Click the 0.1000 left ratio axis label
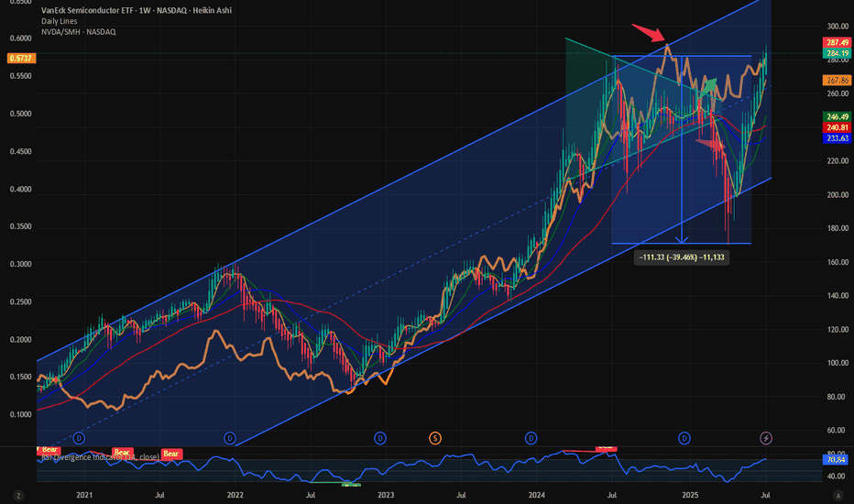 click(21, 414)
